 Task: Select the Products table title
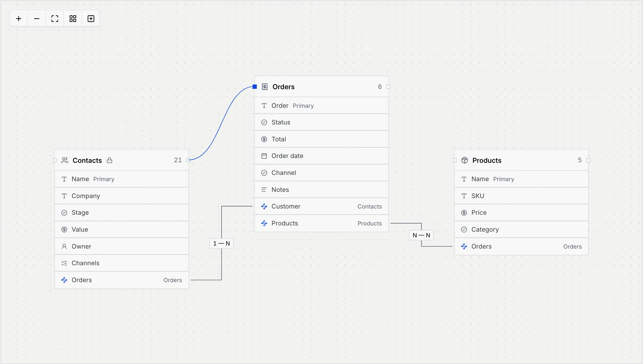(487, 160)
